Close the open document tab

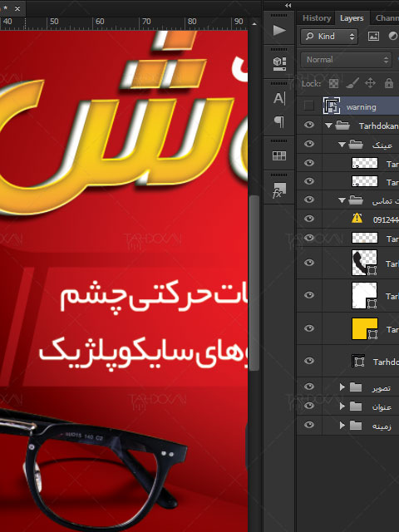(17, 8)
